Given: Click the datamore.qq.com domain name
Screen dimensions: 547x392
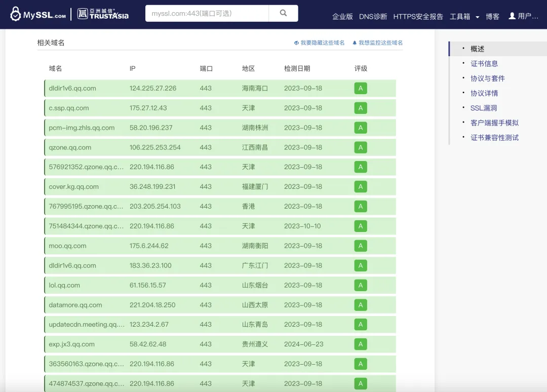Looking at the screenshot, I should click(x=75, y=305).
